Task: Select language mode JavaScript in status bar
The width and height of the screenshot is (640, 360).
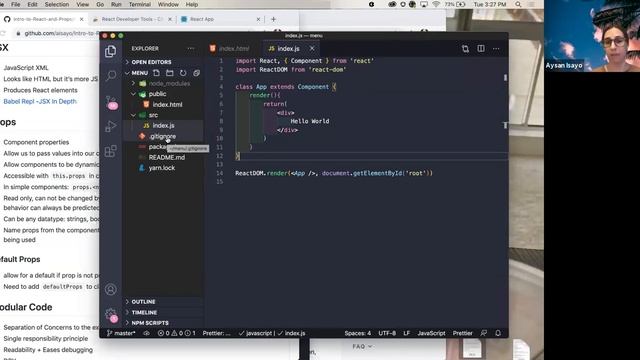Action: pyautogui.click(x=431, y=333)
